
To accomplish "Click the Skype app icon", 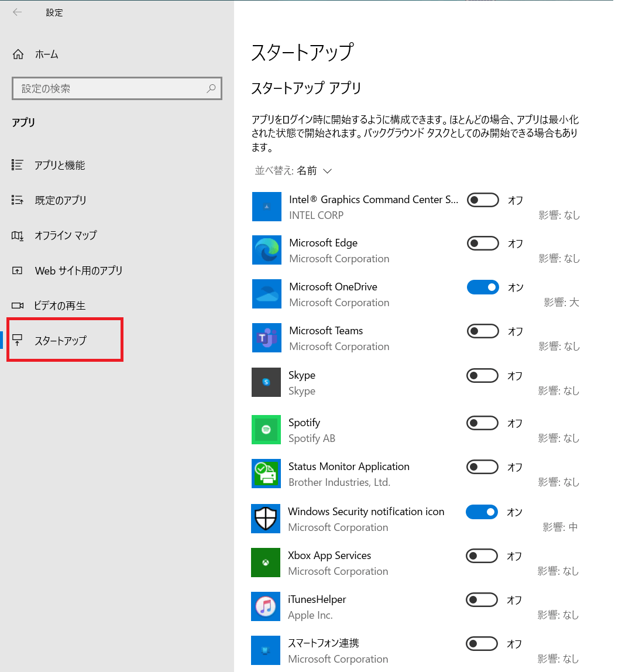I will point(267,382).
